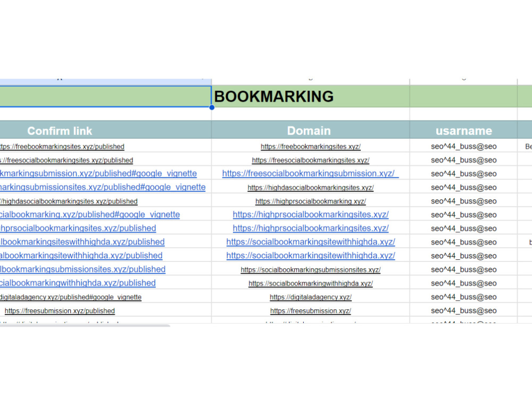
Task: Open the freebookmarkingsites.xyz/published confirm link
Action: tap(62, 147)
